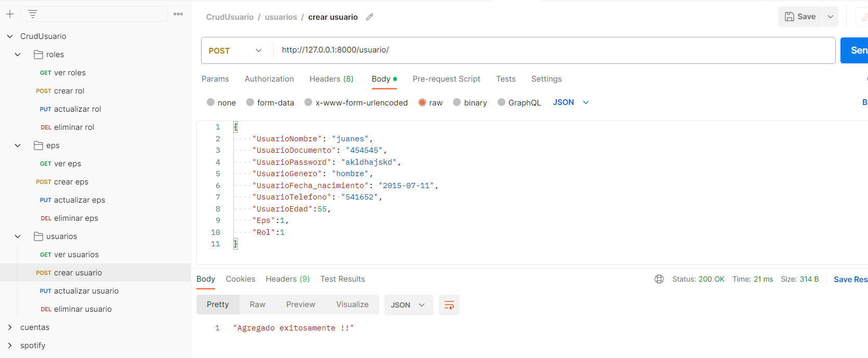Open the response JSON format dropdown
The height and width of the screenshot is (358, 868).
pos(408,305)
